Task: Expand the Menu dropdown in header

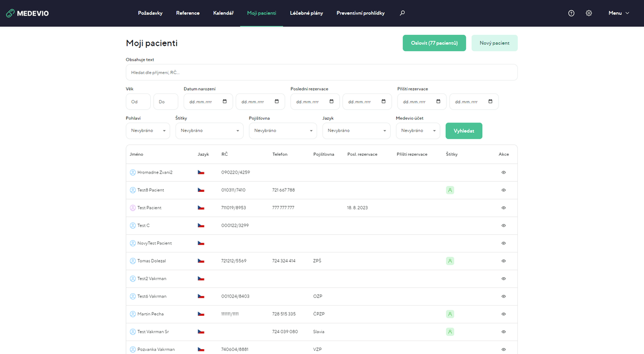Action: pos(619,13)
